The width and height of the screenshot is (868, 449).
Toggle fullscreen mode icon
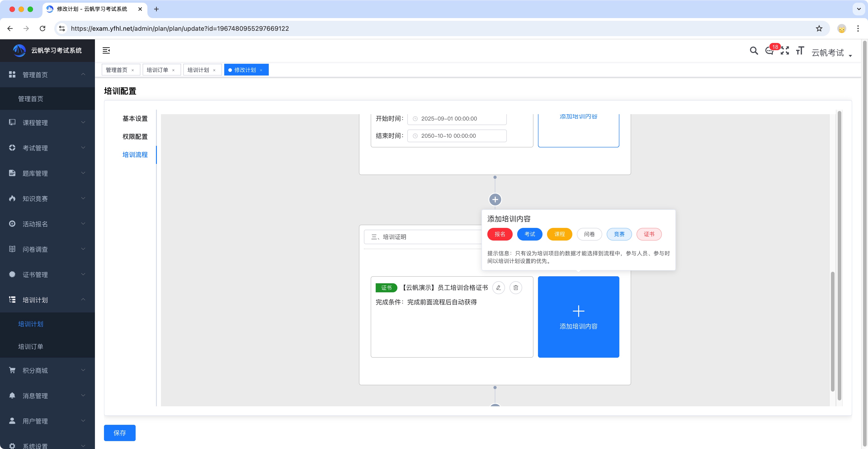point(785,51)
